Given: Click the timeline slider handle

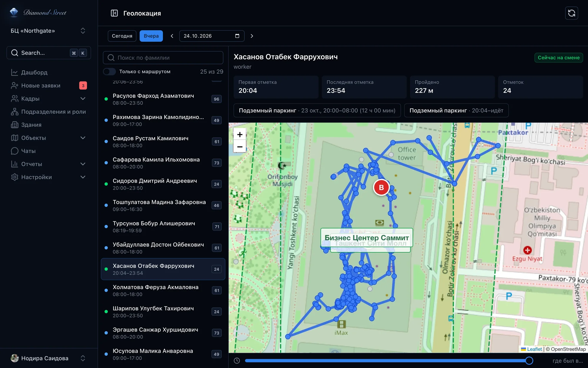Looking at the screenshot, I should pos(529,361).
